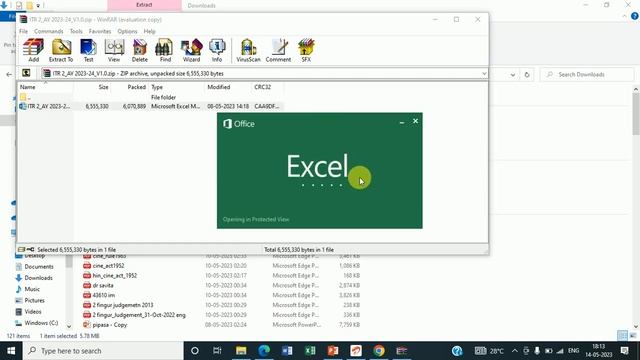Sort by the CRC32 column header

(267, 87)
